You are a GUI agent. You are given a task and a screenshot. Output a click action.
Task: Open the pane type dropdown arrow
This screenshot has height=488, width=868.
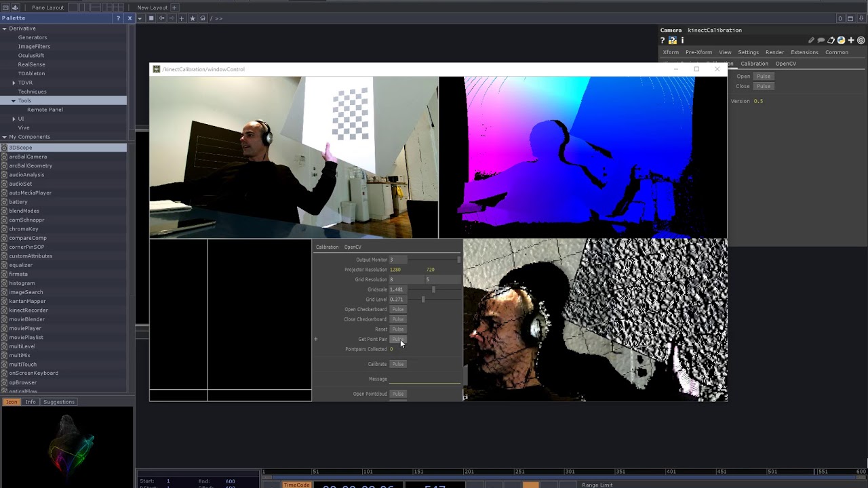tap(140, 18)
